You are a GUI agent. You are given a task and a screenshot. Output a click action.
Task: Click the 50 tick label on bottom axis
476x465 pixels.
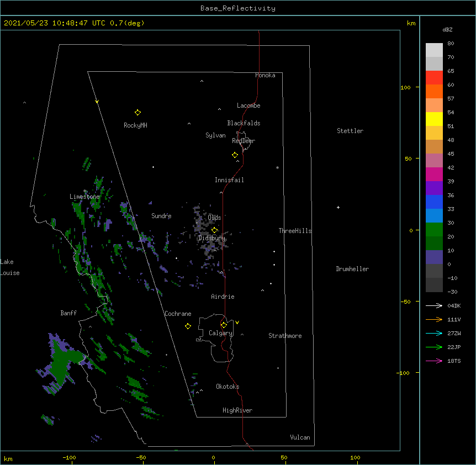point(284,457)
